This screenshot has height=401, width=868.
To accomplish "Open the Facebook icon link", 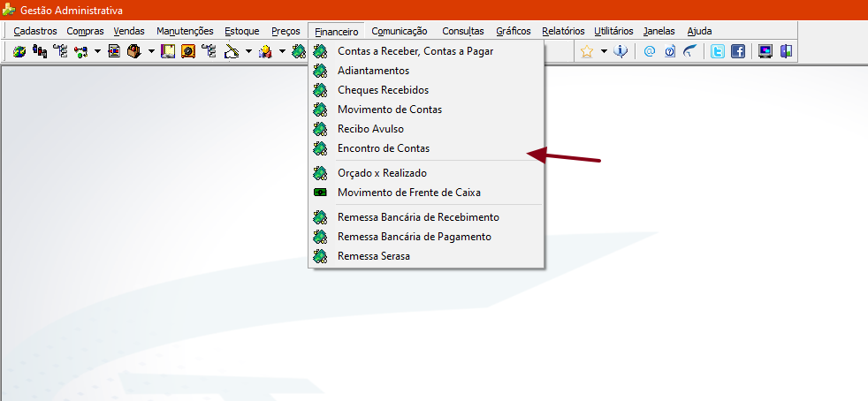I will coord(738,51).
